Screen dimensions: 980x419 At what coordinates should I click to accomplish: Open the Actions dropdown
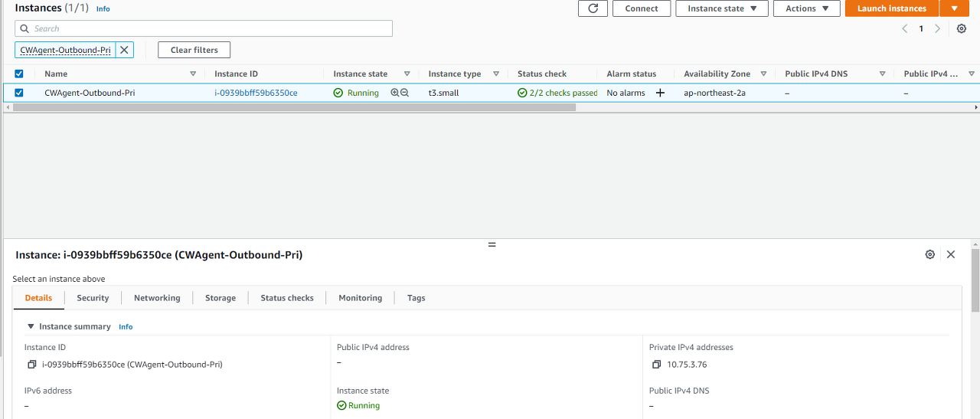[x=807, y=8]
